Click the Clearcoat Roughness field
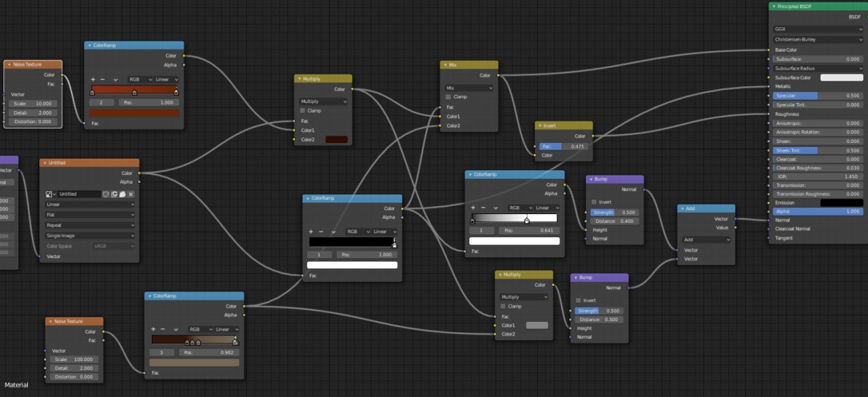Viewport: 868px width, 397px height. [817, 167]
